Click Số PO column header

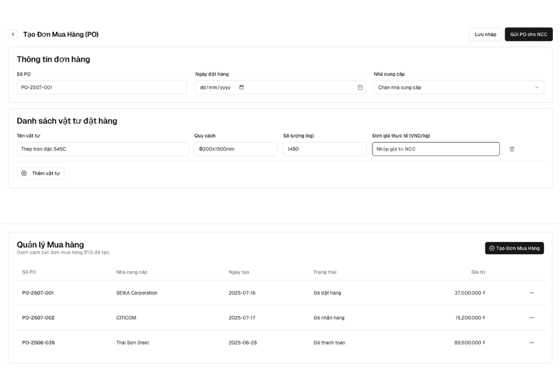[29, 272]
